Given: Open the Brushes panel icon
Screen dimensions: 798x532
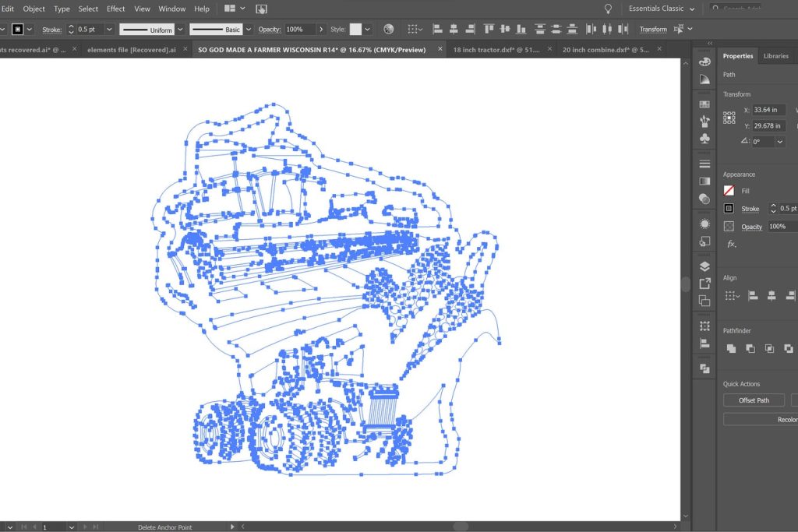Looking at the screenshot, I should click(x=704, y=121).
